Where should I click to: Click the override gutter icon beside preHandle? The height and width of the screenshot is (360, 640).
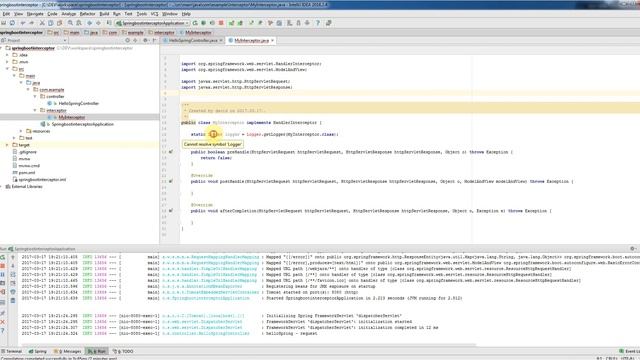(x=171, y=152)
